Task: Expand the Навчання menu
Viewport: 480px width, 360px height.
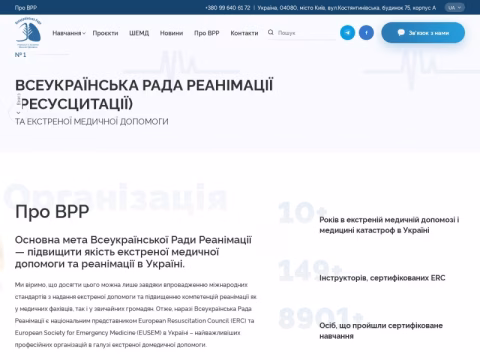Action: [x=69, y=33]
